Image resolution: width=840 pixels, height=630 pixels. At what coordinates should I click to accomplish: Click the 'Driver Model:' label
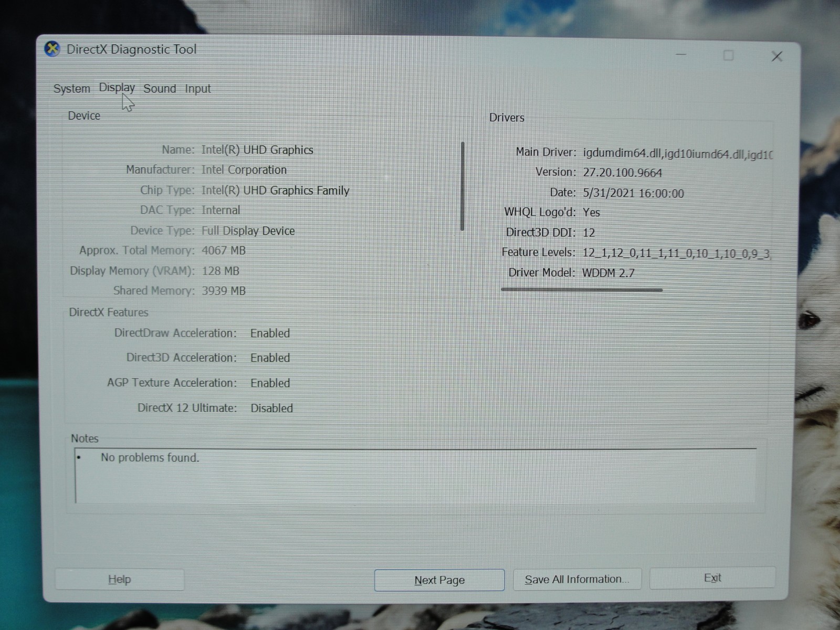pos(542,273)
